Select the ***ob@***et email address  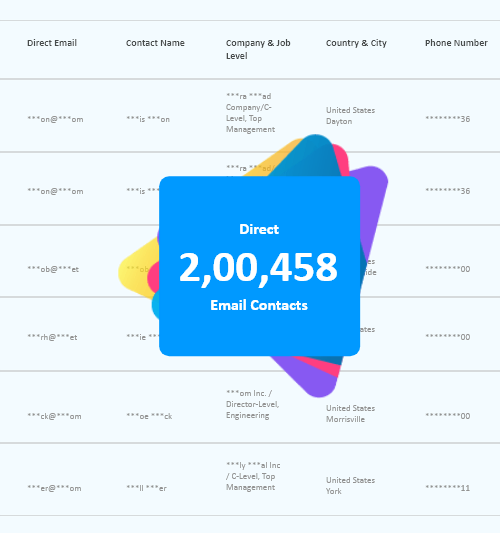53,269
